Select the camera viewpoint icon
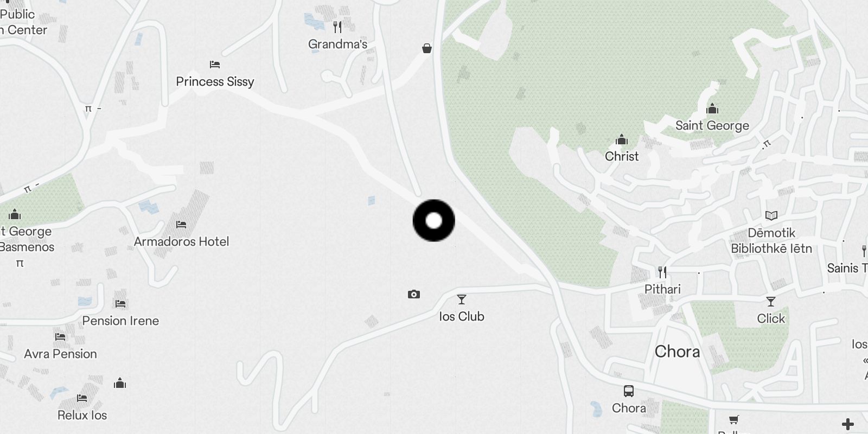The width and height of the screenshot is (868, 434). click(x=414, y=294)
